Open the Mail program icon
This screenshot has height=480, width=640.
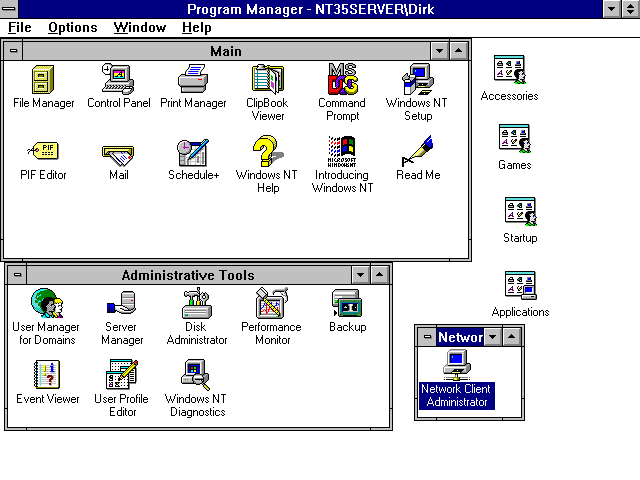[x=118, y=155]
